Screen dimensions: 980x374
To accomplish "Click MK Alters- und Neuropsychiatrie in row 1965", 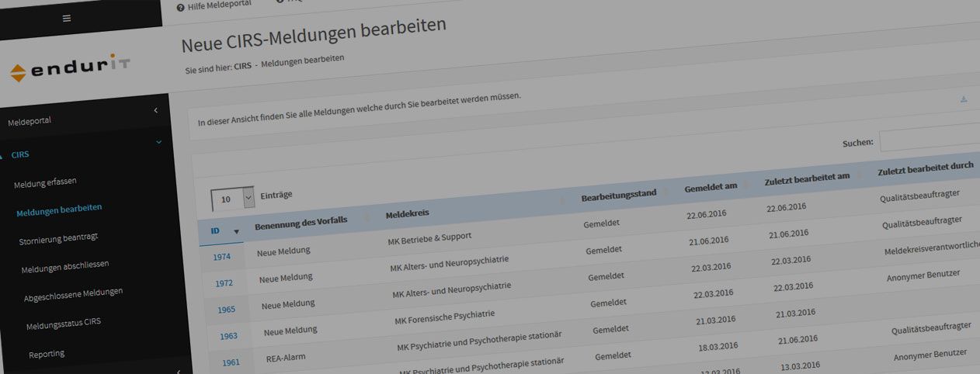I will coord(452,290).
